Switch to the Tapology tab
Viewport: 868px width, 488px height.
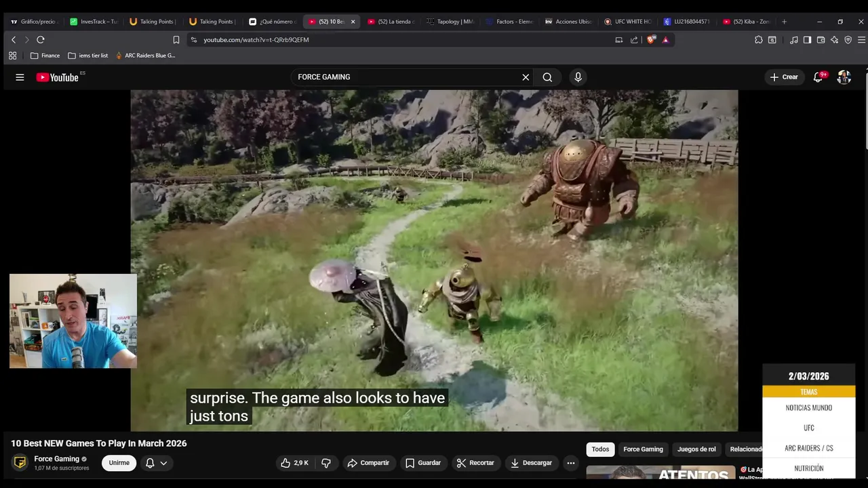(x=450, y=22)
